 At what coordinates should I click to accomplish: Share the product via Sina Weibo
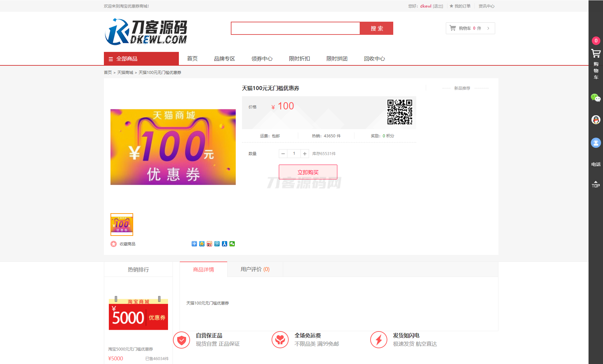tap(209, 244)
